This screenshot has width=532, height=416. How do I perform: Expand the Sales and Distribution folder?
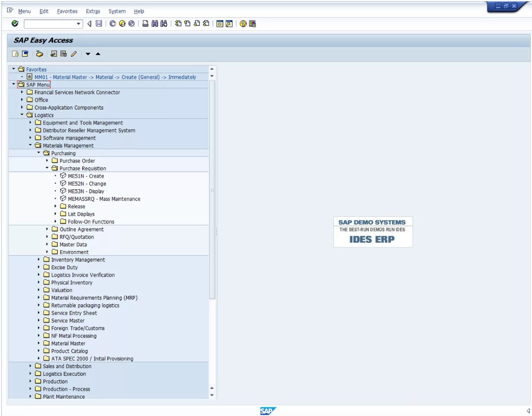[31, 366]
